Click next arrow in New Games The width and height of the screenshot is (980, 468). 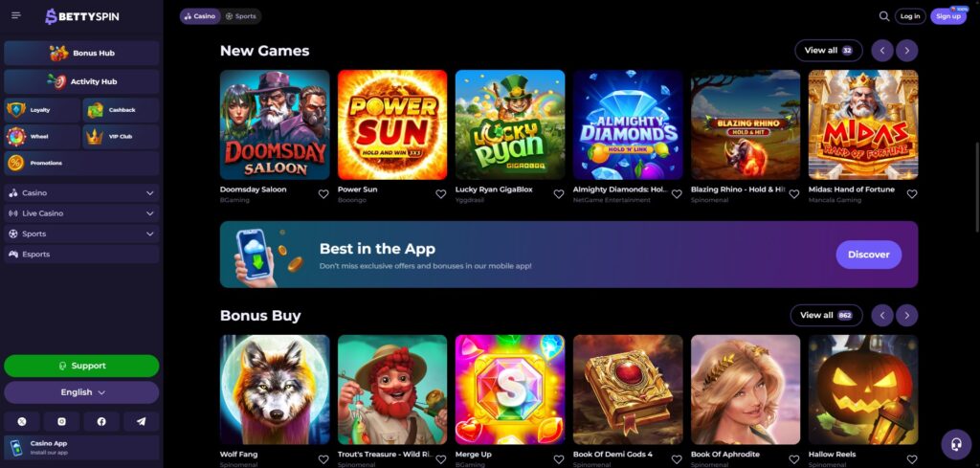(907, 51)
